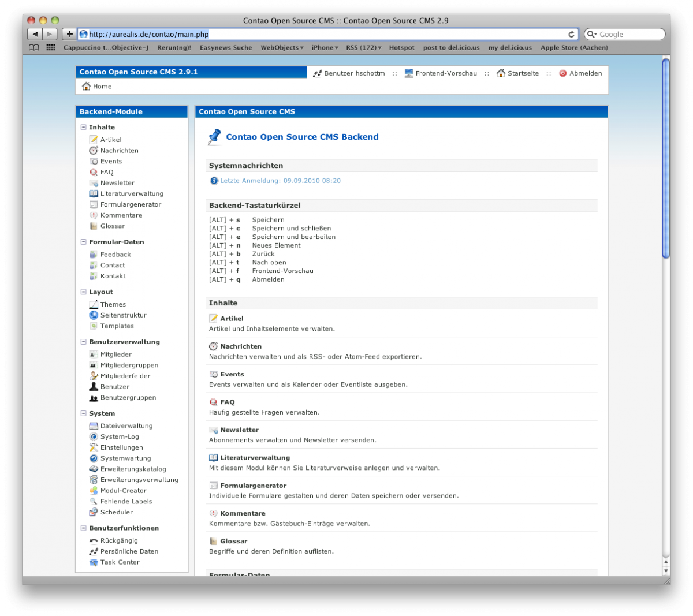The image size is (693, 616).
Task: Open Seitenstruktur via its globe icon
Action: pos(94,315)
